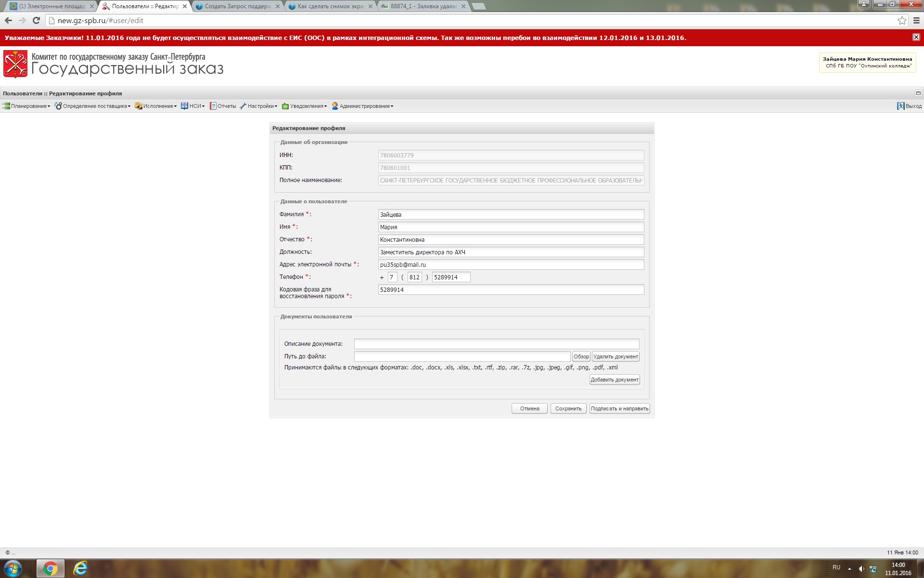The width and height of the screenshot is (924, 578).
Task: Bookmark page with the star icon
Action: pyautogui.click(x=902, y=21)
